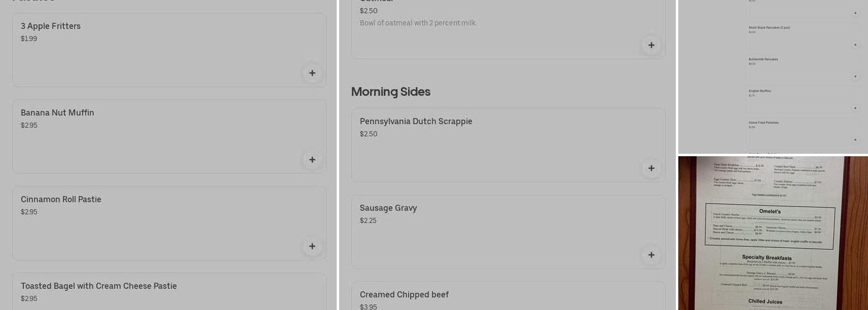868x310 pixels.
Task: Open Toasted Bagel with Cream Cheese Pastie
Action: click(x=99, y=286)
